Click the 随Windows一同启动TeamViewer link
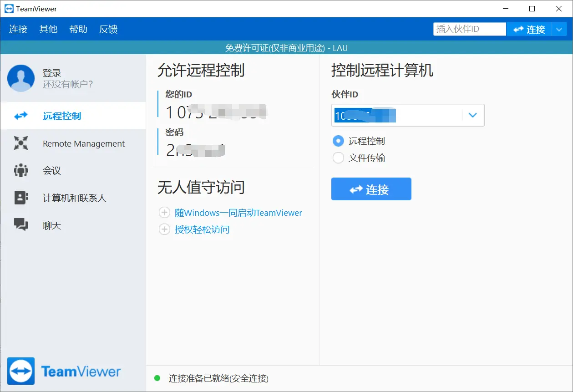The width and height of the screenshot is (573, 392). (x=238, y=213)
